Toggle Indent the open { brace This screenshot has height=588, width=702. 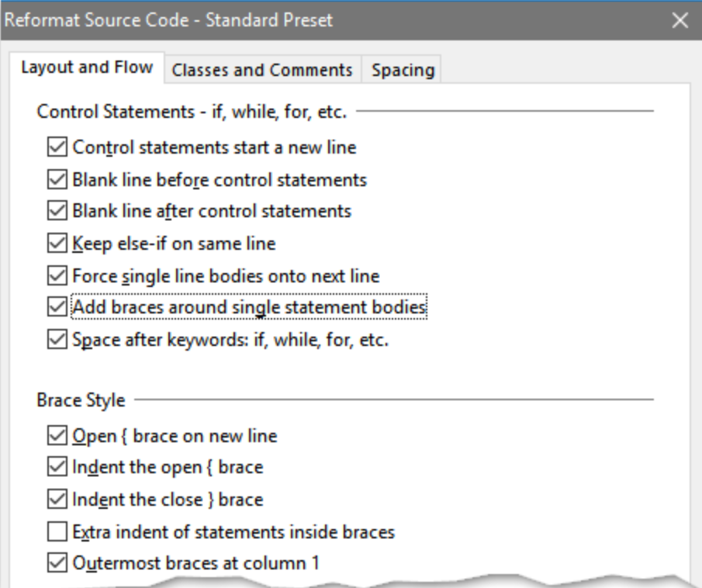[x=57, y=468]
